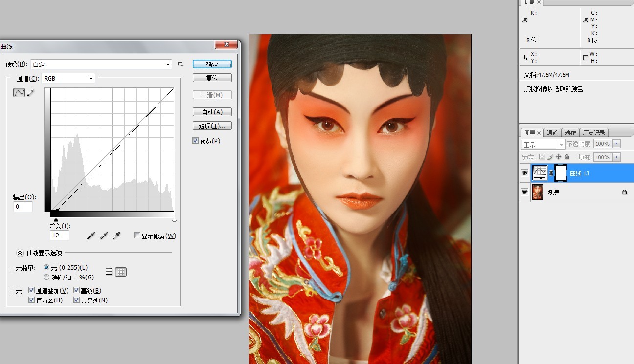Image resolution: width=634 pixels, height=364 pixels.
Task: Click the Input value field
Action: click(x=59, y=236)
